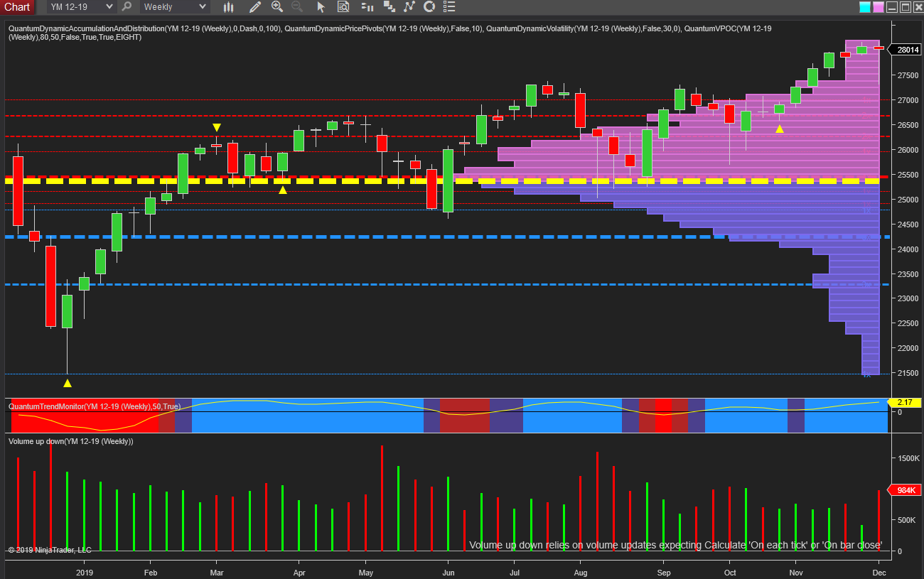Image resolution: width=924 pixels, height=579 pixels.
Task: Click the 28014 current price marker
Action: [x=904, y=50]
